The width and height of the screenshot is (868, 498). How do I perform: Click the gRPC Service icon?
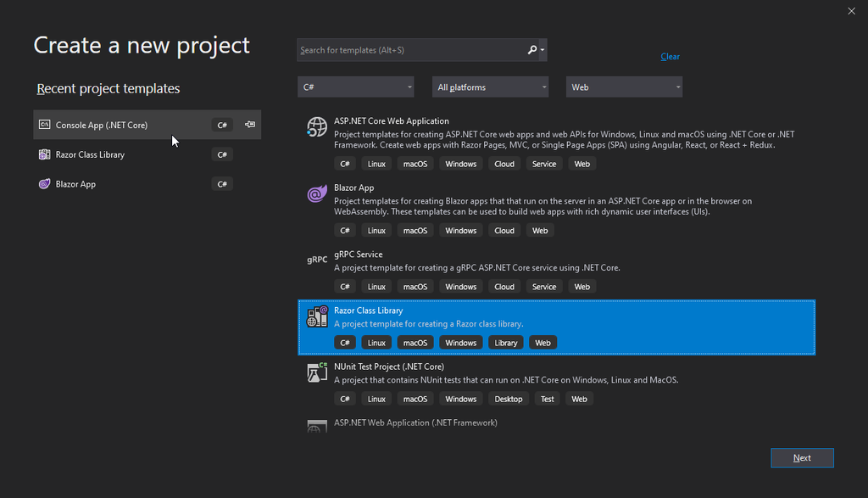(317, 260)
